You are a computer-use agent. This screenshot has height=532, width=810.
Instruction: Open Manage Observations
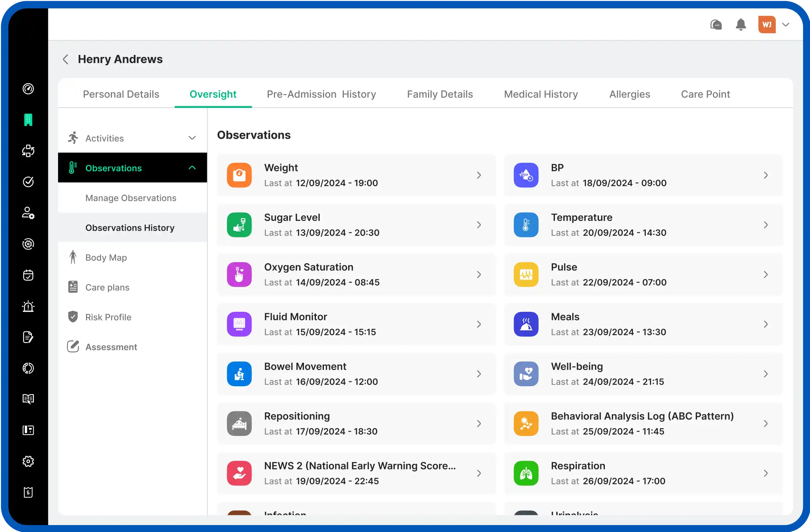[x=131, y=198]
